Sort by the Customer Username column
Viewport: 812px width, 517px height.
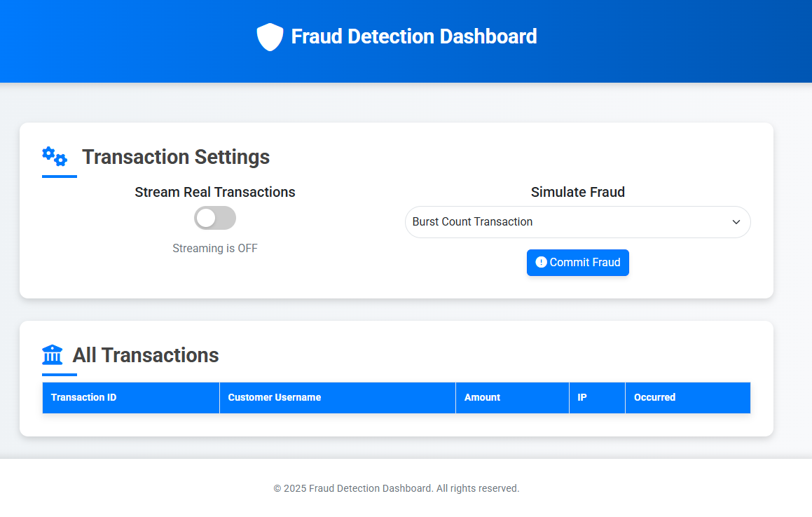tap(275, 397)
